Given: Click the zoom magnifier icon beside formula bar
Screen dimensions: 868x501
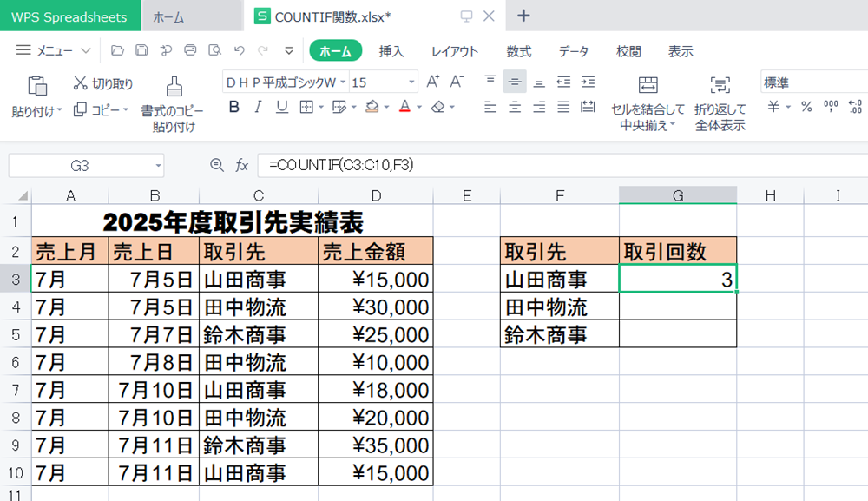Looking at the screenshot, I should (217, 165).
